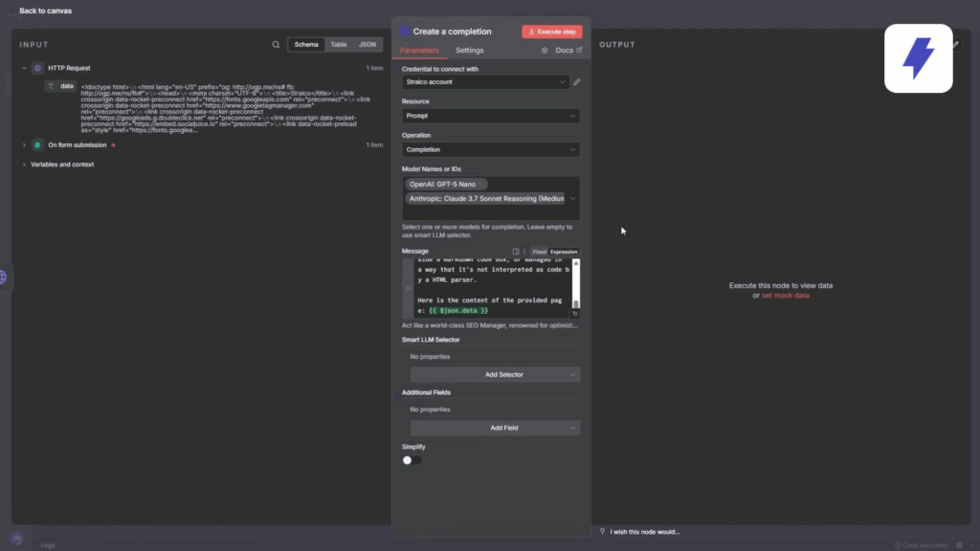Viewport: 980px width, 551px height.
Task: Open the Resource dropdown showing Prompt
Action: pyautogui.click(x=490, y=116)
